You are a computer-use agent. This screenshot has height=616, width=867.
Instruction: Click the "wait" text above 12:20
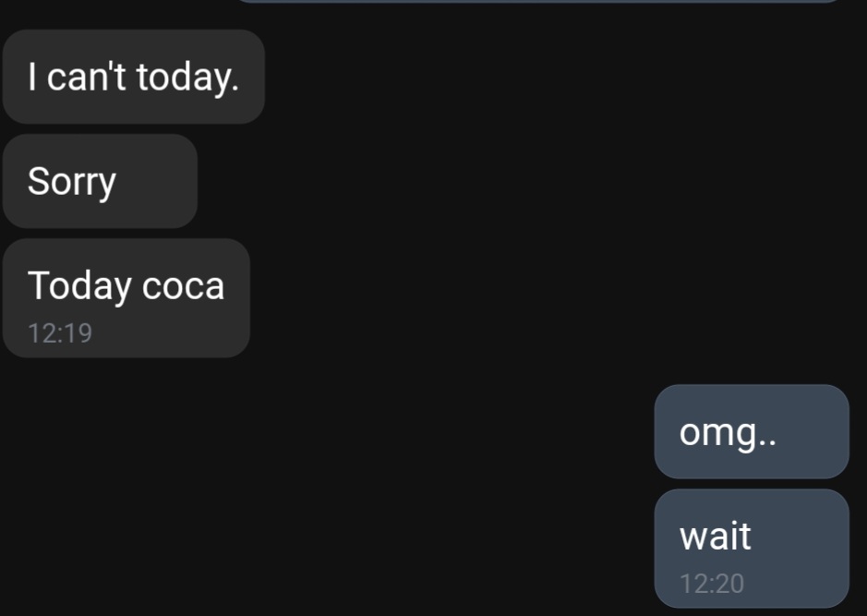coord(715,536)
